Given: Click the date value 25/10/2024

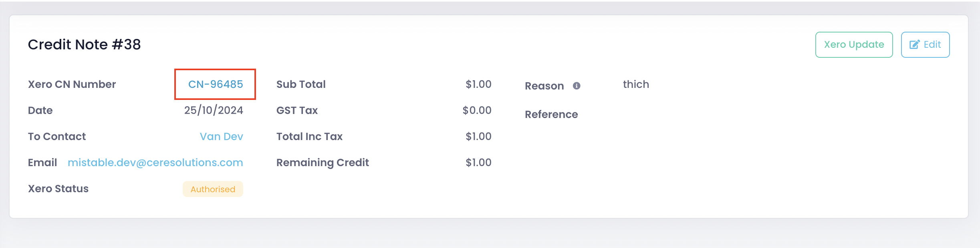Looking at the screenshot, I should tap(214, 110).
